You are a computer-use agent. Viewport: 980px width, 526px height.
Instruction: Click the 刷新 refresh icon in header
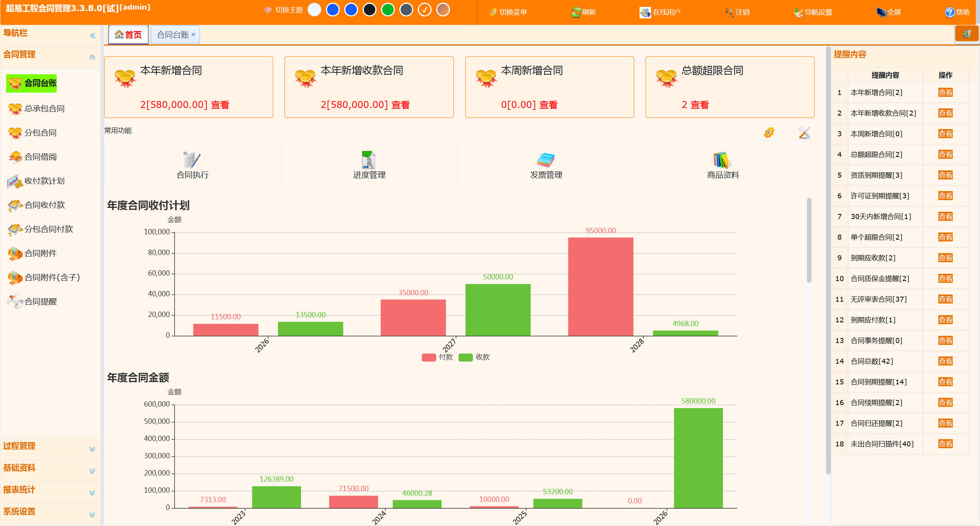[x=576, y=12]
